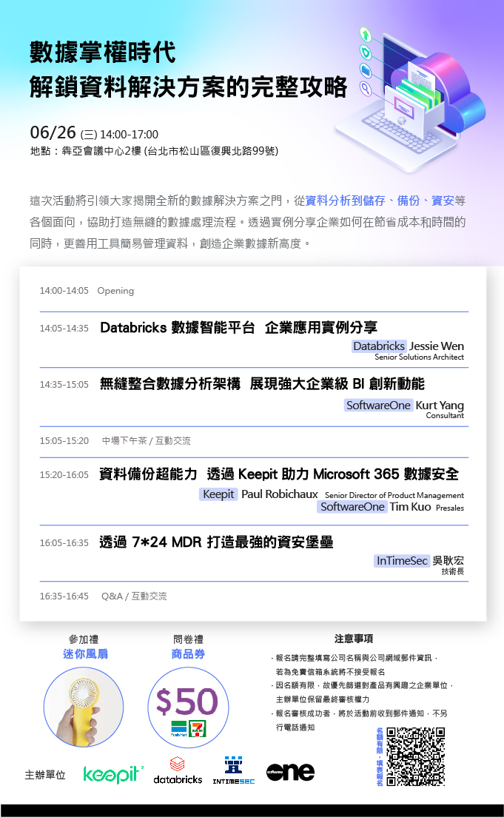
Task: Click the InTimeSec tag beside 吳耿宏
Action: click(402, 561)
